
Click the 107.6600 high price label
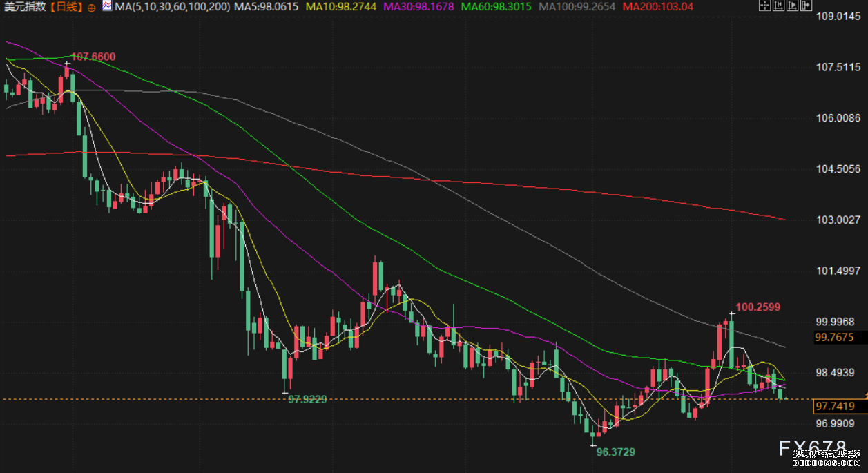click(x=93, y=57)
